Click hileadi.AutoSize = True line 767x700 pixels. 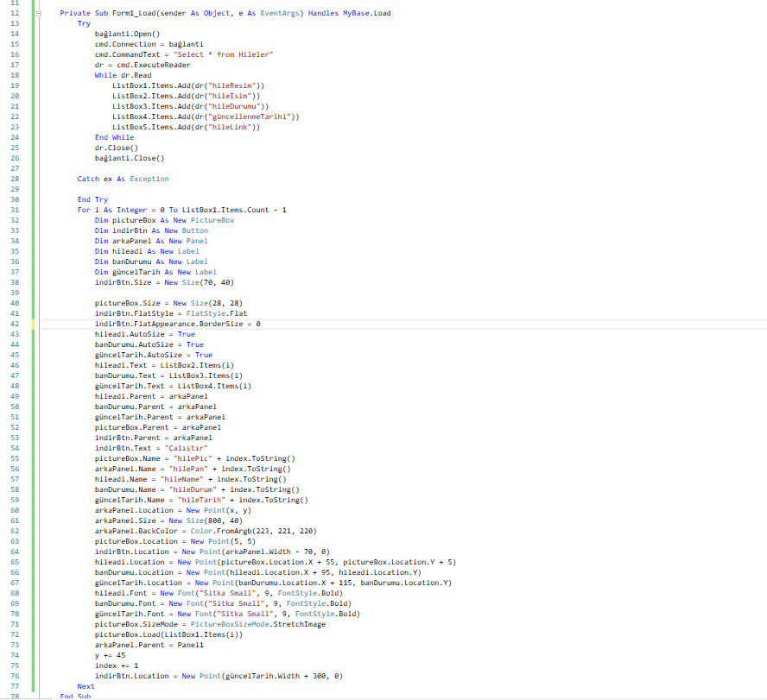click(145, 334)
